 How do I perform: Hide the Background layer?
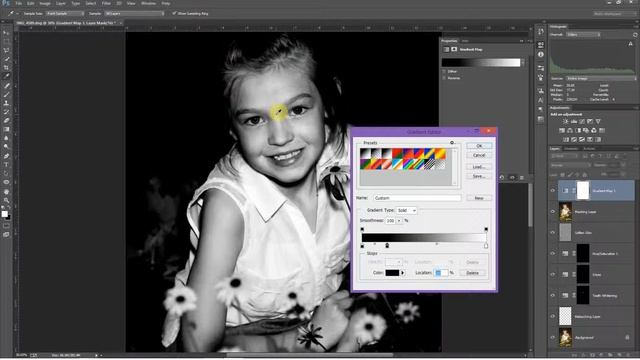pyautogui.click(x=553, y=338)
